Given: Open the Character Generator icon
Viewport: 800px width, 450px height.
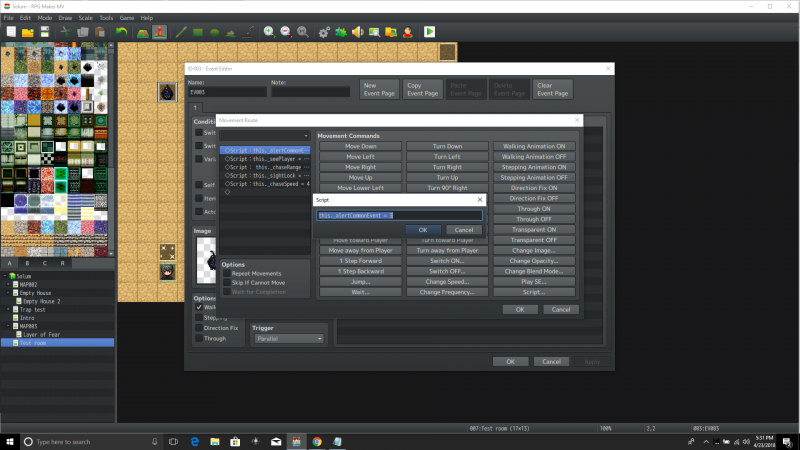Looking at the screenshot, I should tap(408, 32).
